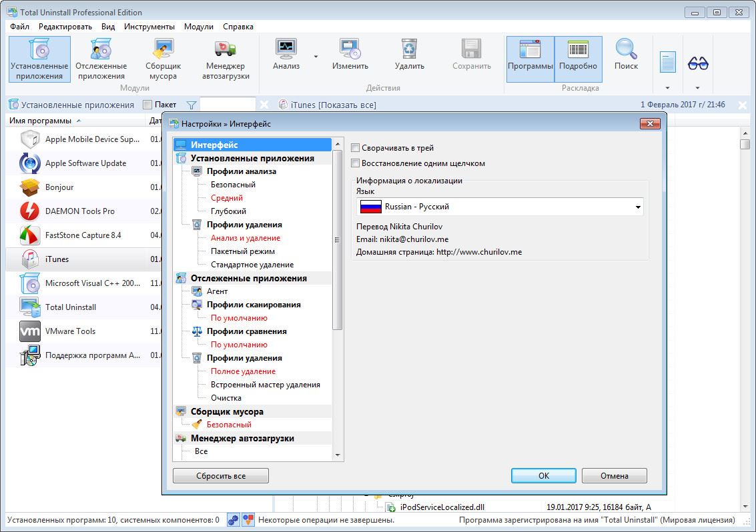756x532 pixels.
Task: Click the filter text input field
Action: click(228, 105)
